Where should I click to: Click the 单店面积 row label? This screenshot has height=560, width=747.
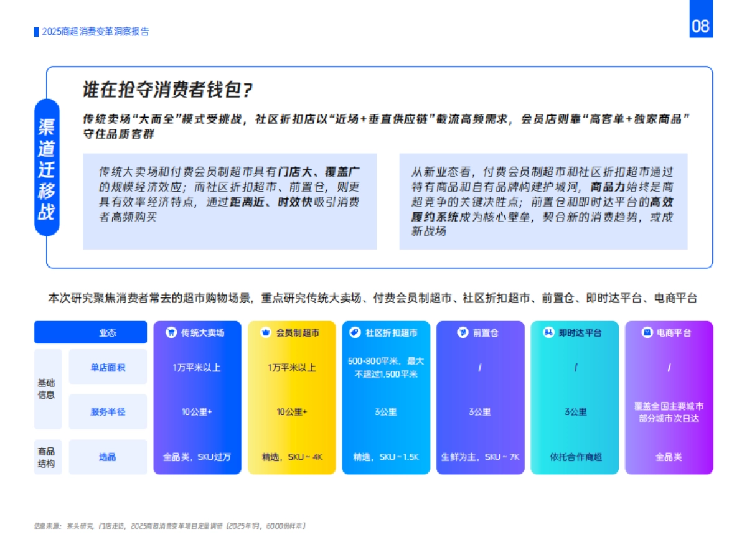point(107,366)
